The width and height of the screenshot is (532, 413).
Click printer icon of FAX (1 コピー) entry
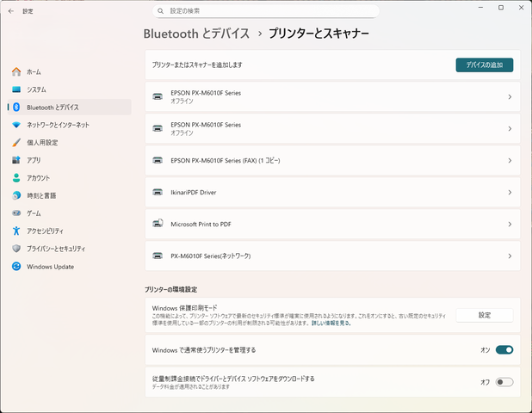point(158,160)
